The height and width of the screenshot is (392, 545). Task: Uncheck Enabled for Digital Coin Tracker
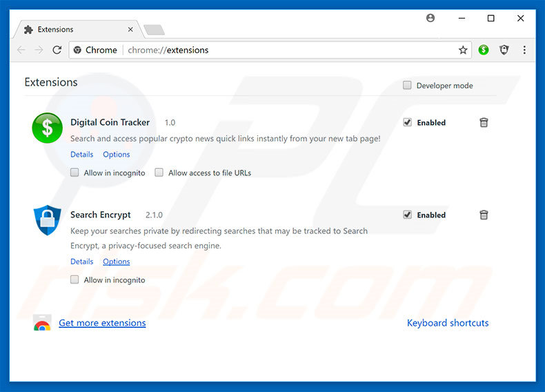click(x=407, y=122)
